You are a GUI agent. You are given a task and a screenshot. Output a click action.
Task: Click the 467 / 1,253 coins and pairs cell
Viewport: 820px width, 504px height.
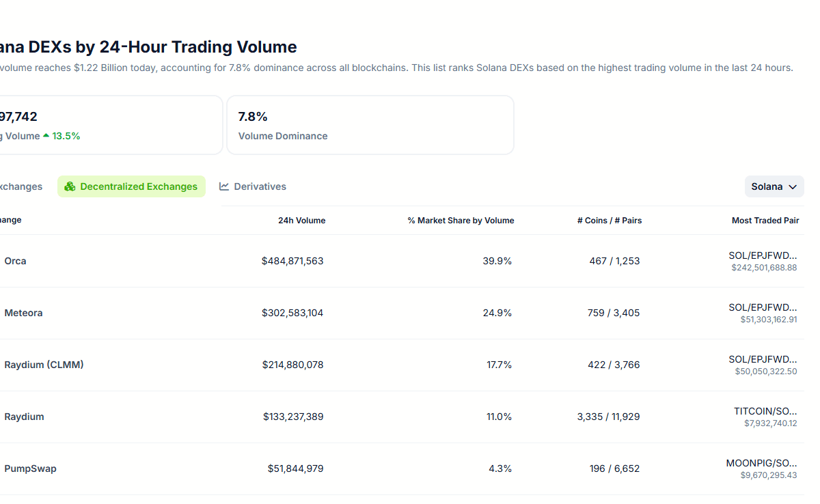click(x=615, y=261)
